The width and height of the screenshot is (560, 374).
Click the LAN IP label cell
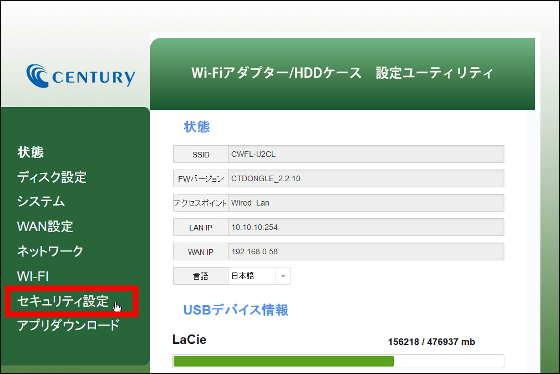click(x=201, y=227)
